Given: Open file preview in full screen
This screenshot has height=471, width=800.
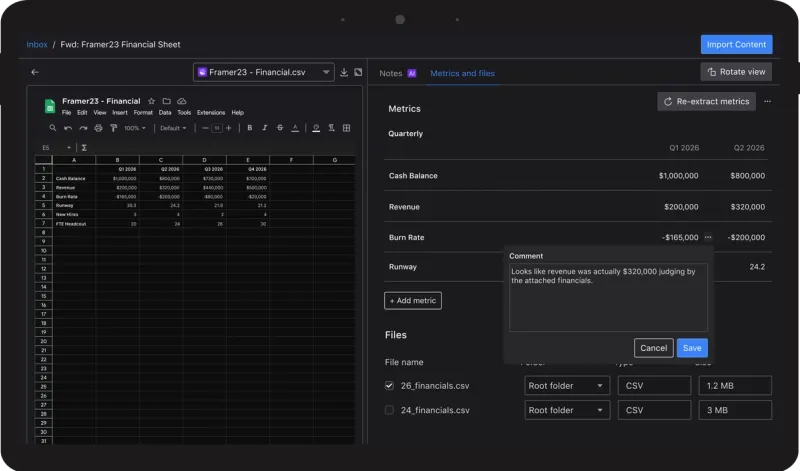Looking at the screenshot, I should tap(358, 72).
